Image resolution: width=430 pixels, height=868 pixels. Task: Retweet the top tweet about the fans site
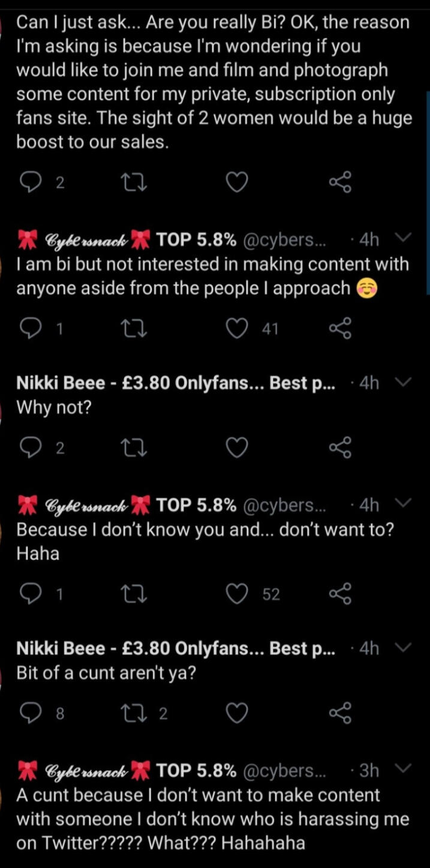[x=134, y=182]
